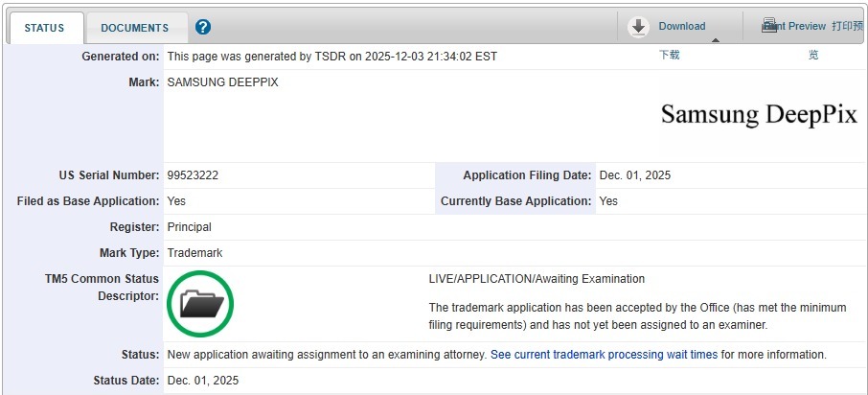Switch to the DOCUMENTS tab
Viewport: 868px width, 395px height.
coord(134,28)
